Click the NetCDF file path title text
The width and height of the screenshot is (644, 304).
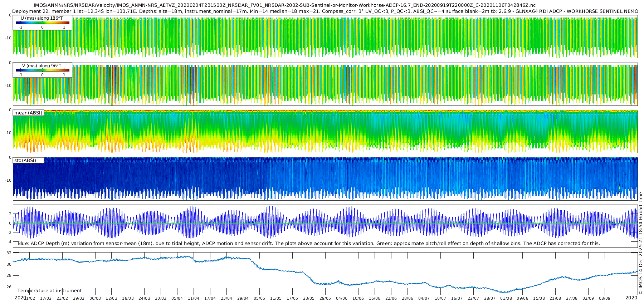click(284, 5)
